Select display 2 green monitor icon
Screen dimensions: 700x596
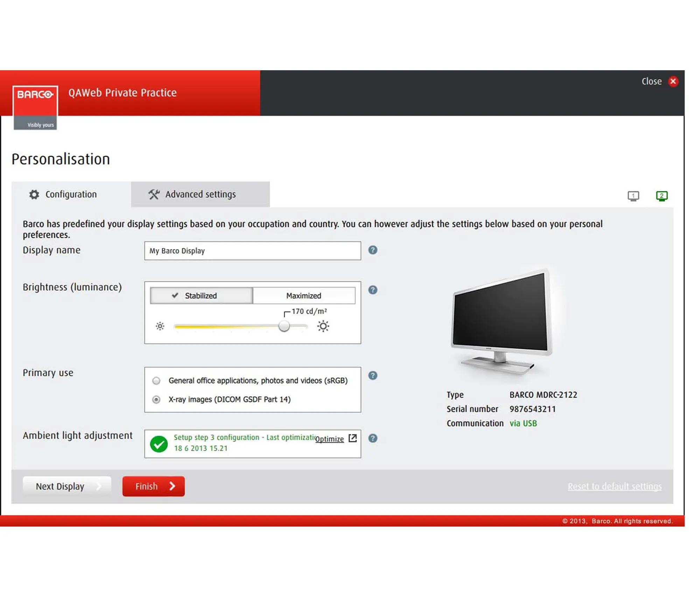(x=661, y=196)
